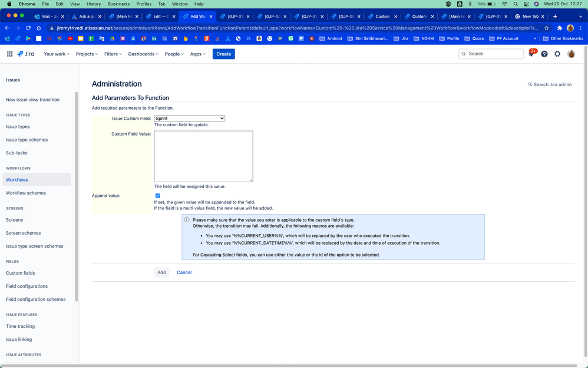The image size is (588, 368).
Task: Open the Dashboards dropdown
Action: pos(143,54)
